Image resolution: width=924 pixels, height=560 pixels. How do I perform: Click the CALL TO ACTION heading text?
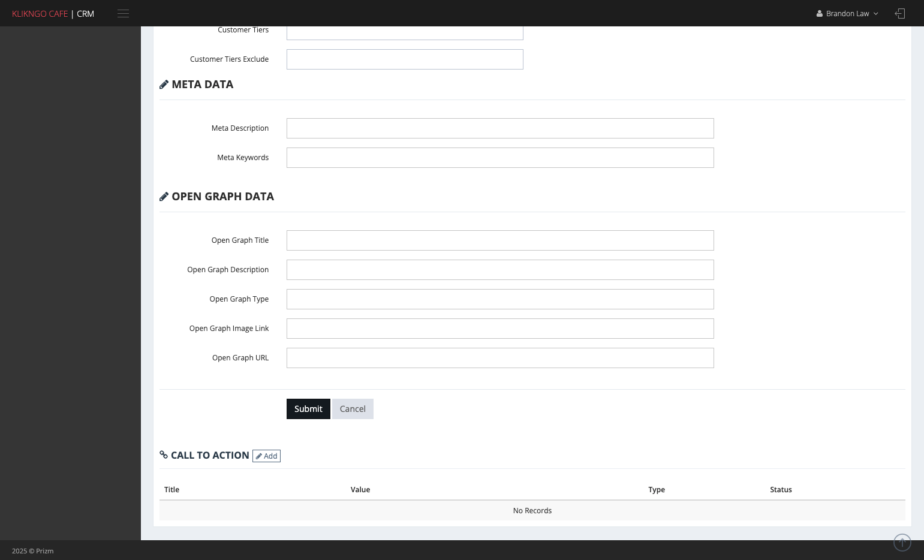tap(210, 456)
